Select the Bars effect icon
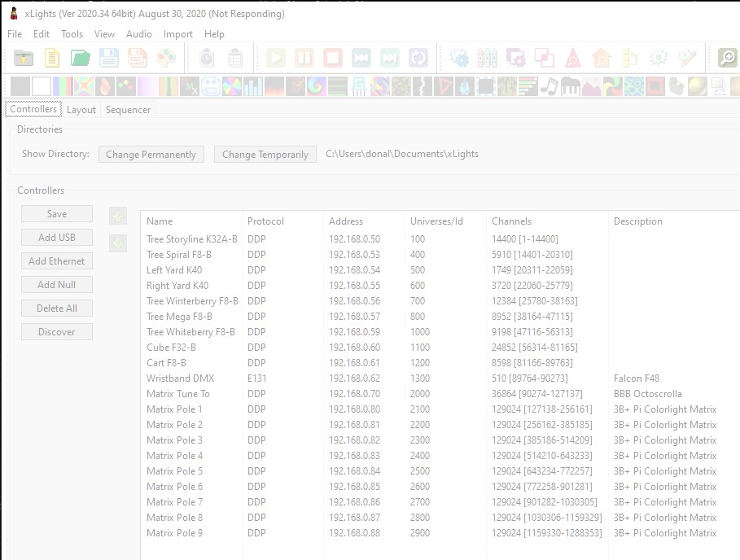The image size is (740, 560). tap(63, 86)
